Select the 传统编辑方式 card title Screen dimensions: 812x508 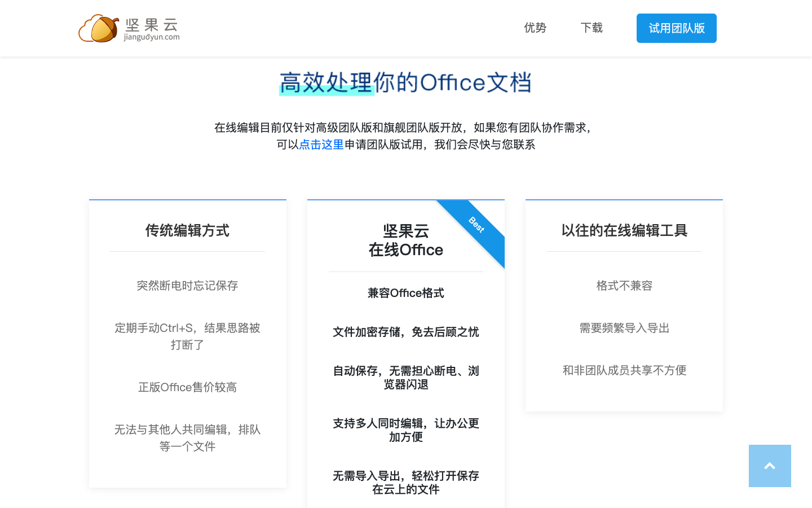tap(187, 230)
